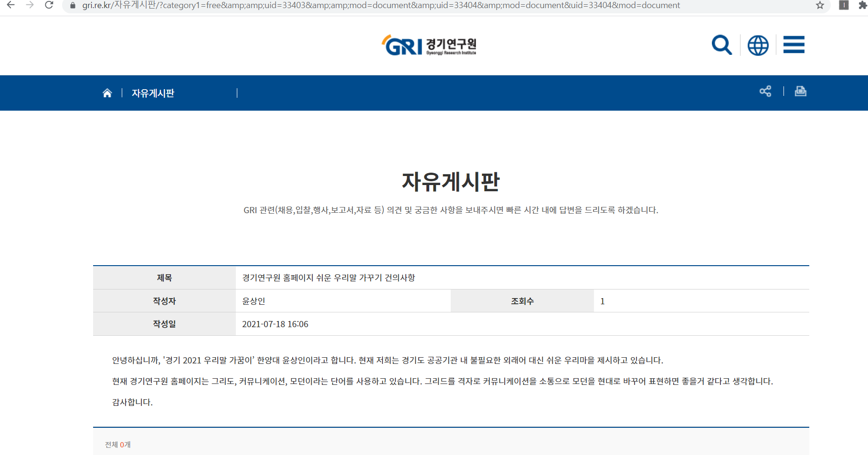This screenshot has width=868, height=455.
Task: Bookmark this page with star icon
Action: point(820,5)
